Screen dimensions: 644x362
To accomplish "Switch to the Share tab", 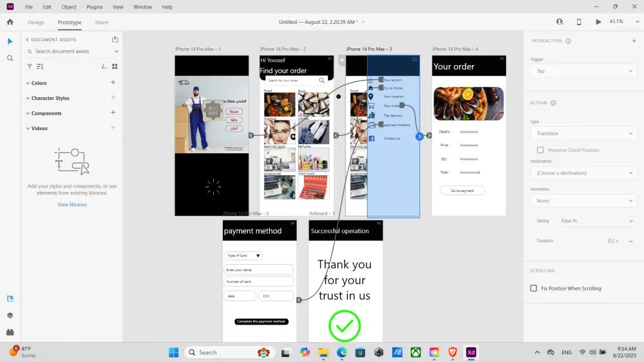I will pyautogui.click(x=102, y=22).
